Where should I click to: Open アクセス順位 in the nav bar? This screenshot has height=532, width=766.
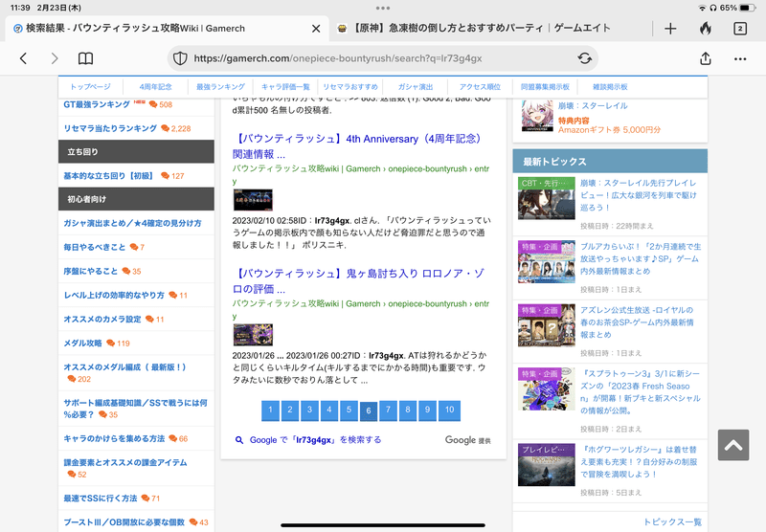point(480,87)
